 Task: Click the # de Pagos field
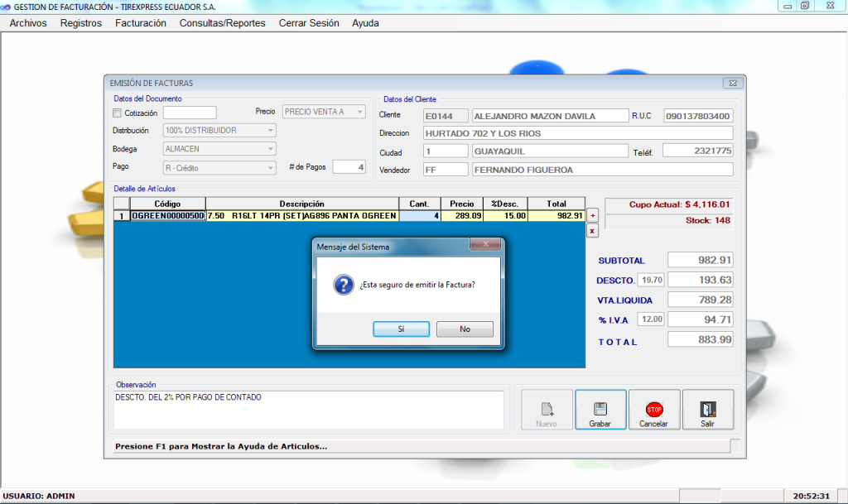point(349,167)
